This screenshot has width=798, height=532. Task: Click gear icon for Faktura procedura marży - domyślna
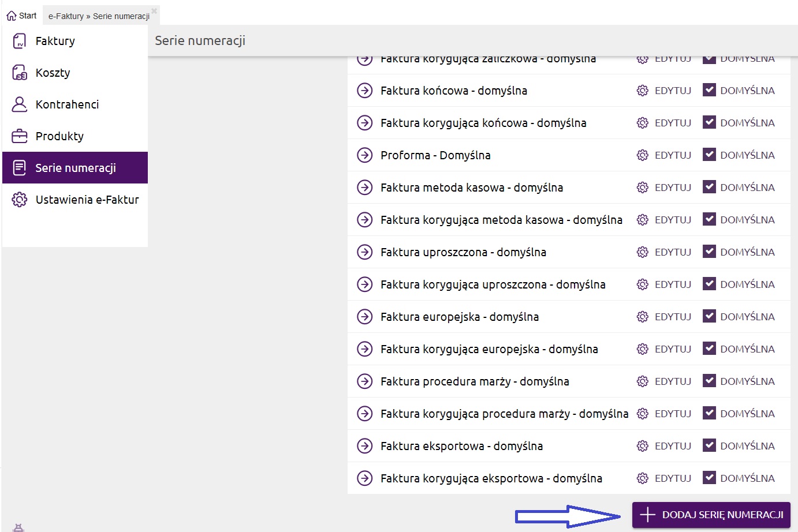coord(643,381)
